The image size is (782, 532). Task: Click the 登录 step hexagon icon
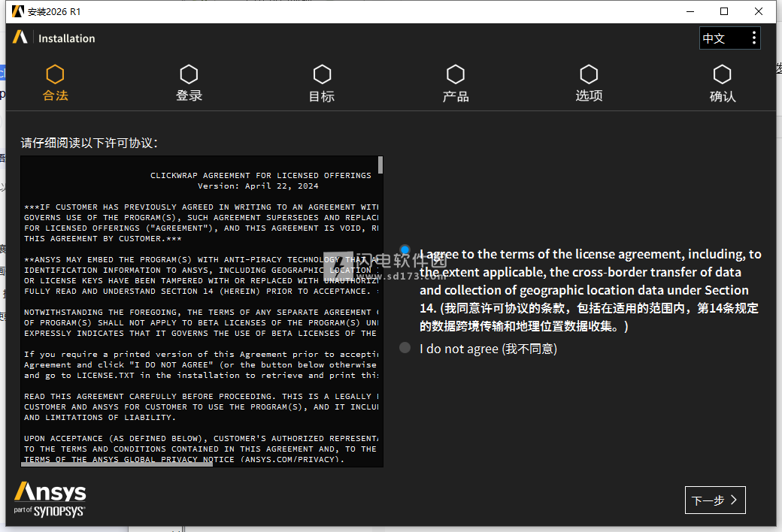(189, 74)
